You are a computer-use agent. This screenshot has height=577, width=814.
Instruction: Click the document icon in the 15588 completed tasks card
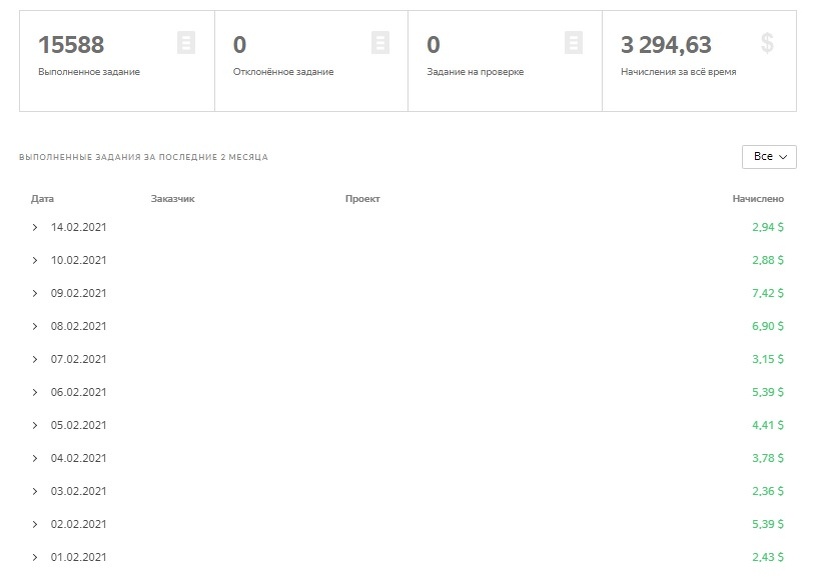pos(186,43)
